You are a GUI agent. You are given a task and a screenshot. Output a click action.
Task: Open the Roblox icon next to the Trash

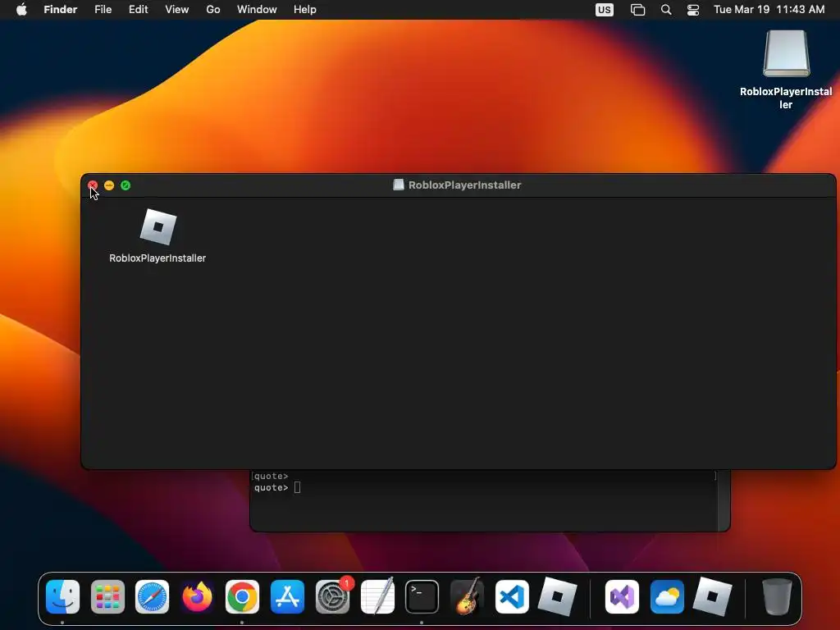[x=712, y=596]
